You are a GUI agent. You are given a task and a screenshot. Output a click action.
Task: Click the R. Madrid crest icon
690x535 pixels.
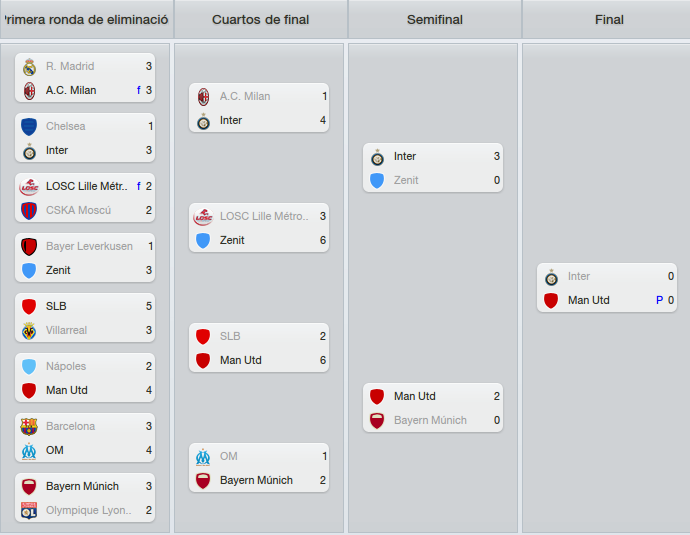(x=29, y=67)
